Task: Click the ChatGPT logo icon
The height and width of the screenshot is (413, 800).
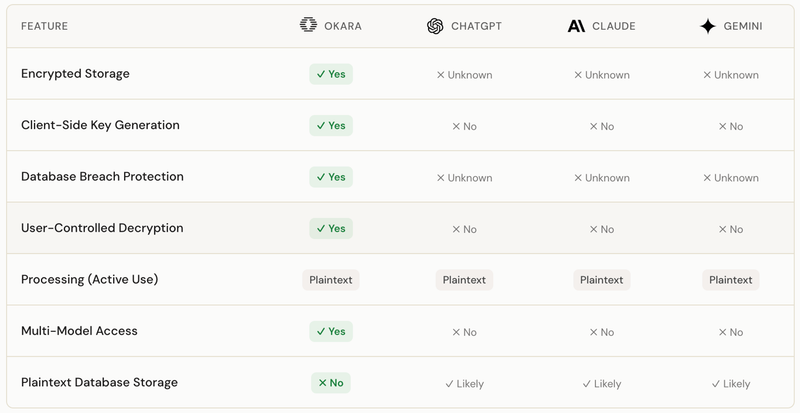Action: point(435,26)
